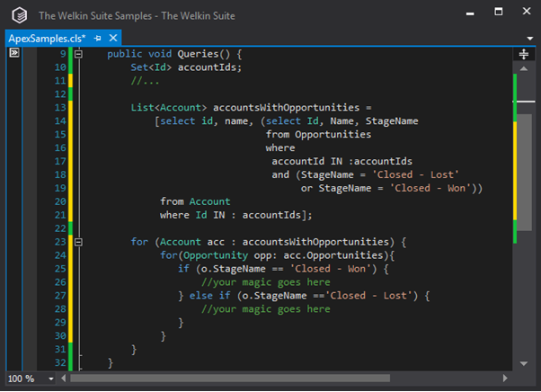Viewport: 541px width, 392px height.
Task: Click the left margin indicator icon
Action: 14,54
